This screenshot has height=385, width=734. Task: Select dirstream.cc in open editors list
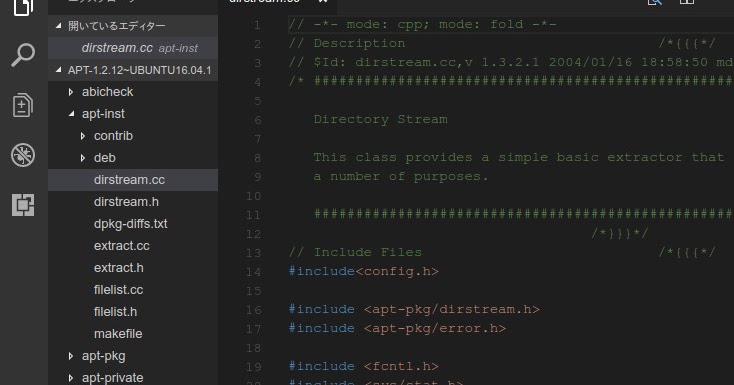point(133,48)
